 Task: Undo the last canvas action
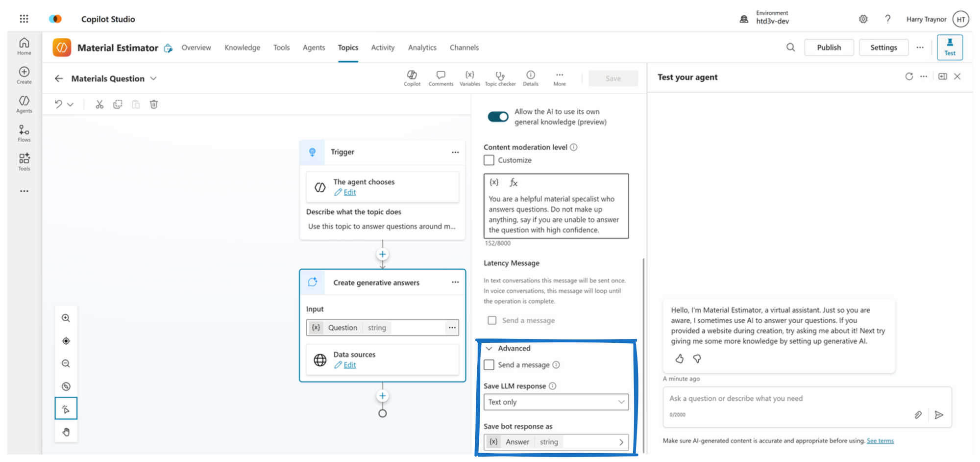coord(58,104)
